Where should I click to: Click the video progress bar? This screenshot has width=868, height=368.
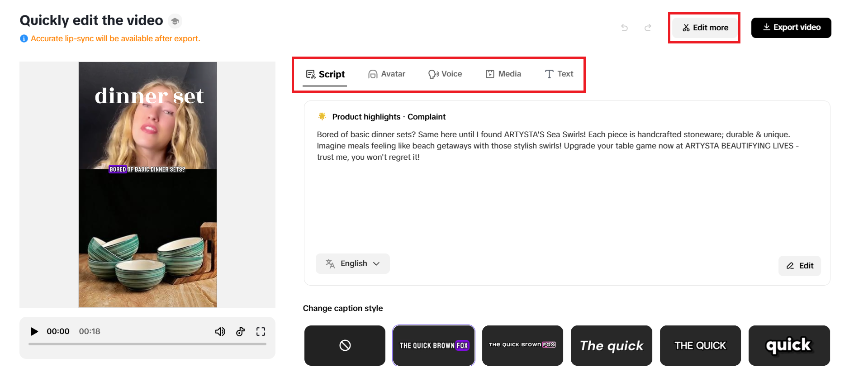[x=147, y=344]
